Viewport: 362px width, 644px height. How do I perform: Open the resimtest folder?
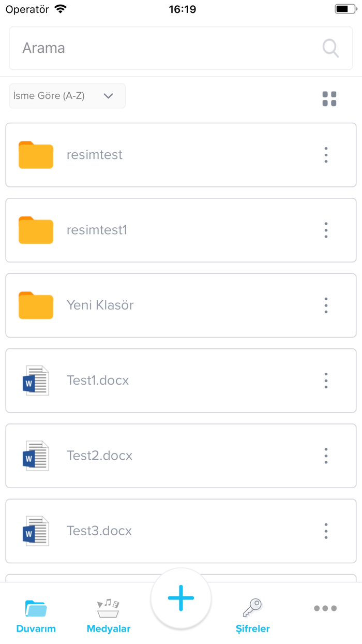point(95,155)
